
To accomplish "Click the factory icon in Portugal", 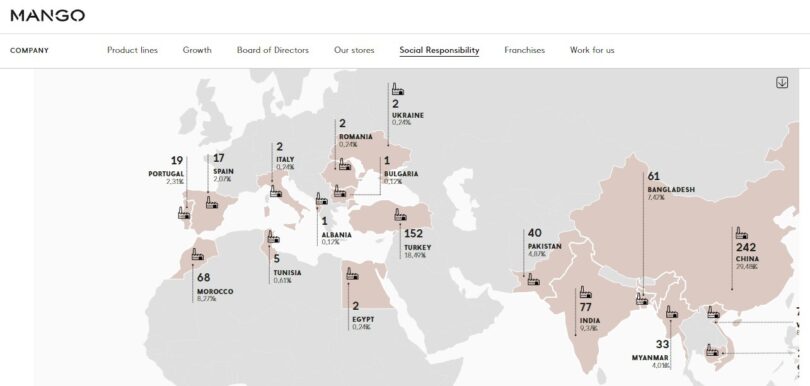I will pos(184,213).
